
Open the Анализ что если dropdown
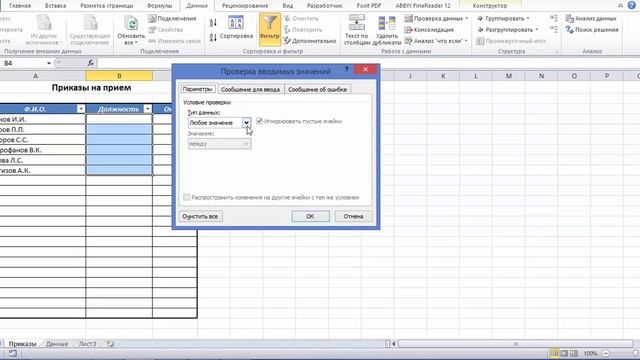pos(466,41)
